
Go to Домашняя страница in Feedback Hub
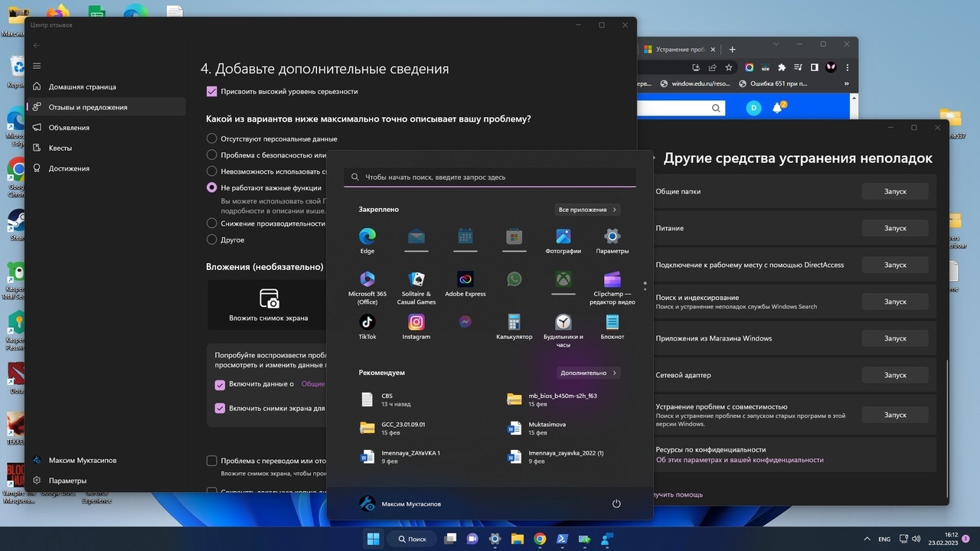pyautogui.click(x=106, y=86)
